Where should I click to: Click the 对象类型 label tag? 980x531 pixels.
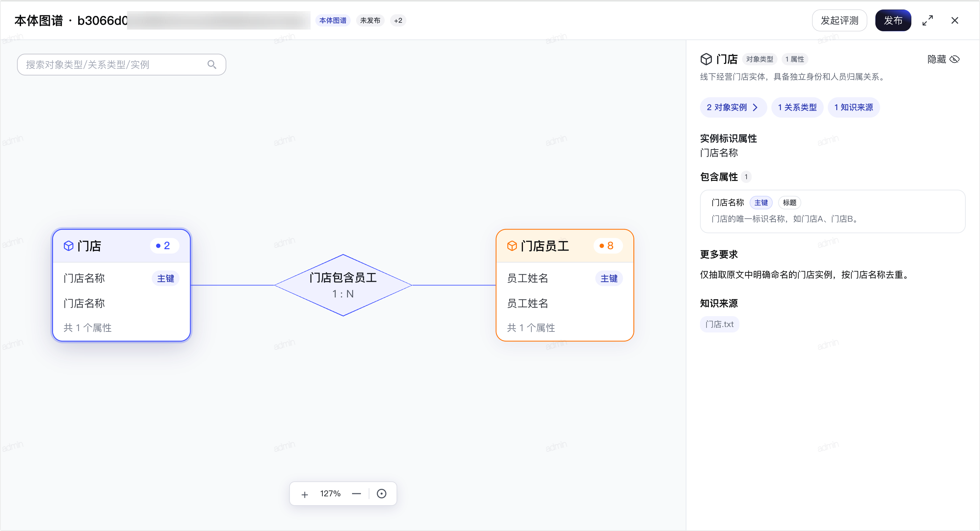(759, 59)
